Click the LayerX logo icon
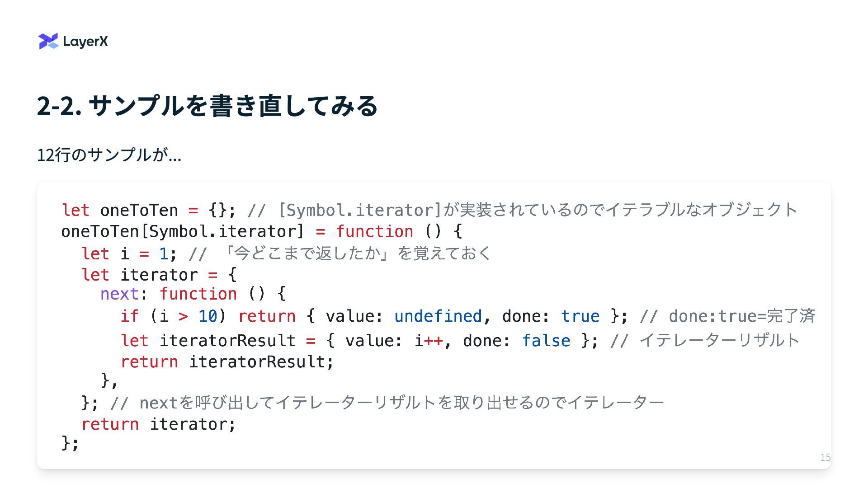This screenshot has height=488, width=868. pos(48,41)
